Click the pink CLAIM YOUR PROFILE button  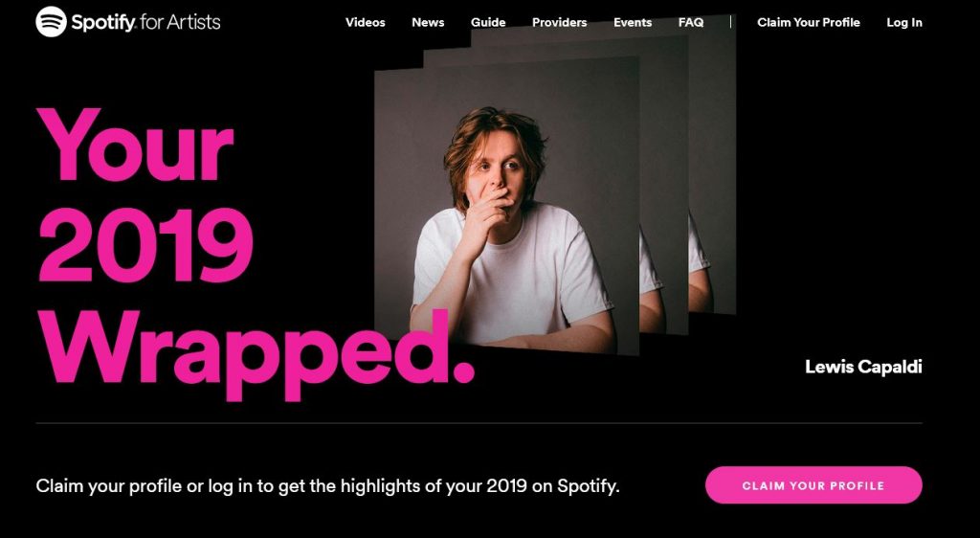tap(813, 485)
